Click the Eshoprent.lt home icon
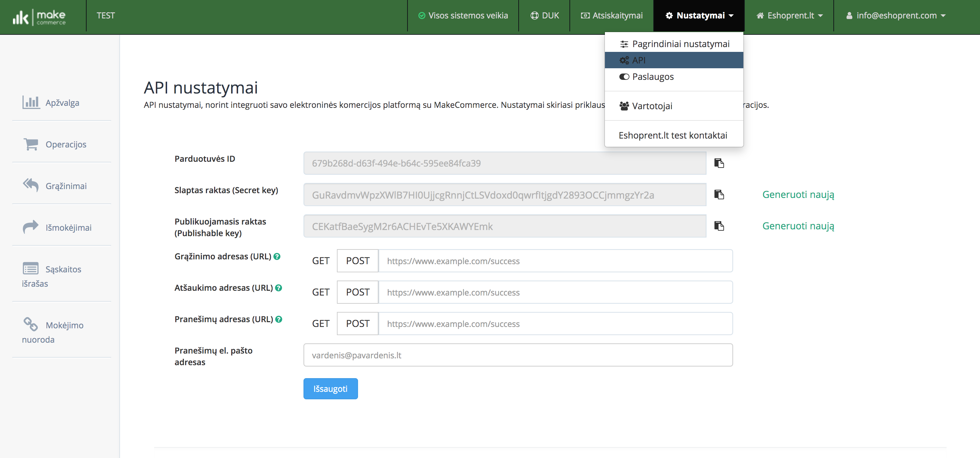Image resolution: width=980 pixels, height=458 pixels. coord(760,16)
